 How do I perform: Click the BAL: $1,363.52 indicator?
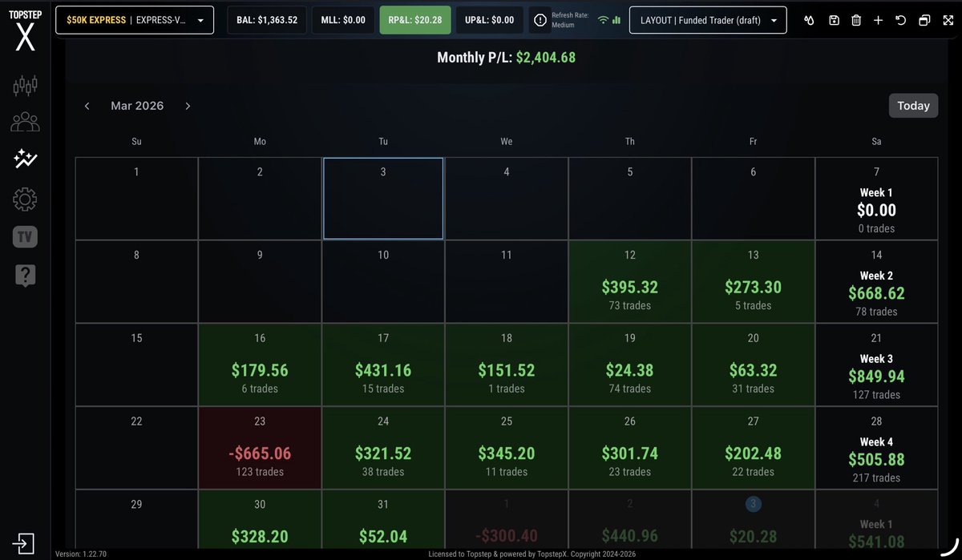(267, 20)
